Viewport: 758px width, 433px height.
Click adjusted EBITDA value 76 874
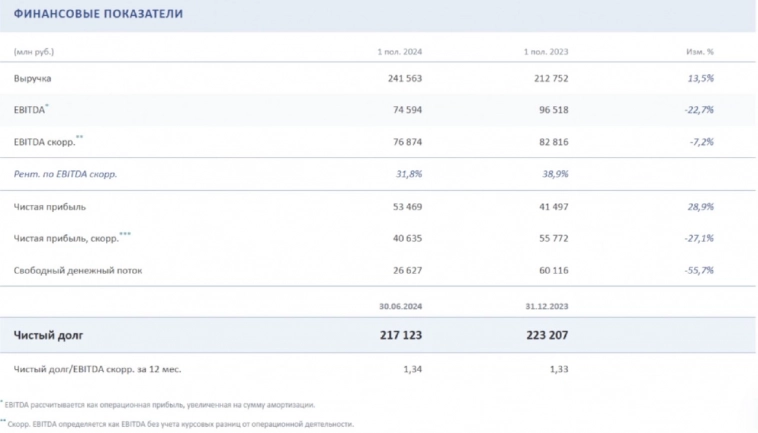coord(404,142)
